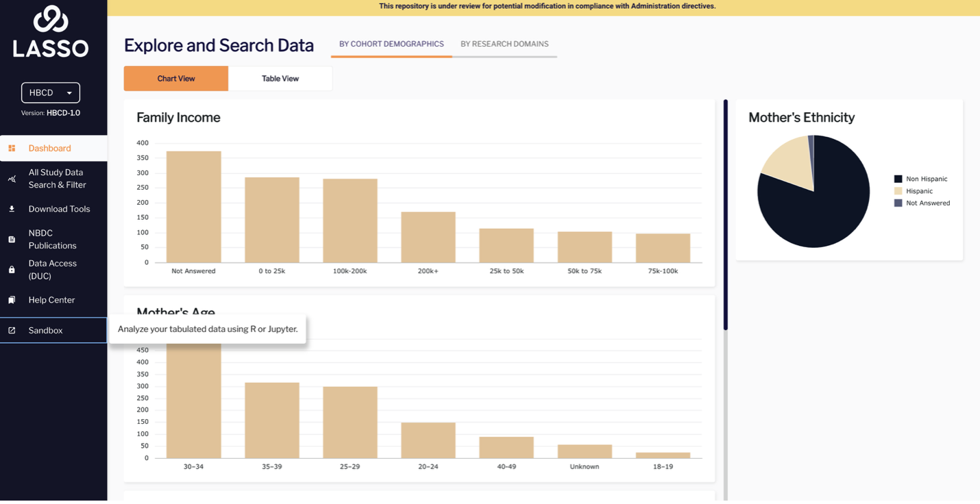This screenshot has width=980, height=504.
Task: Click the 200k+ income bar
Action: pyautogui.click(x=428, y=237)
